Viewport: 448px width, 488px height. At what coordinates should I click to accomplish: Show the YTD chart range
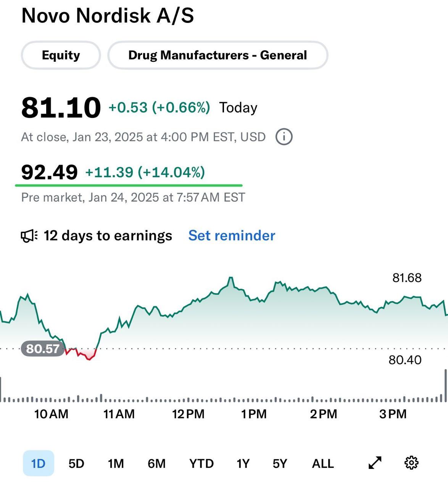(201, 463)
